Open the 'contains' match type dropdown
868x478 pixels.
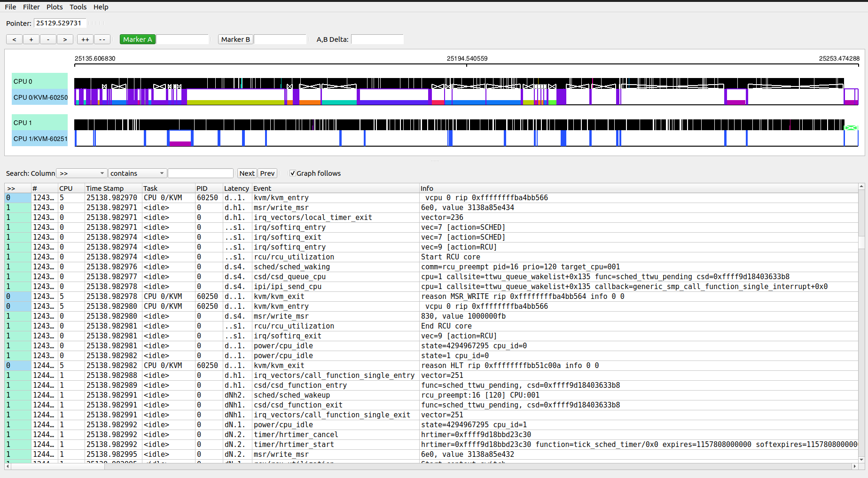137,173
